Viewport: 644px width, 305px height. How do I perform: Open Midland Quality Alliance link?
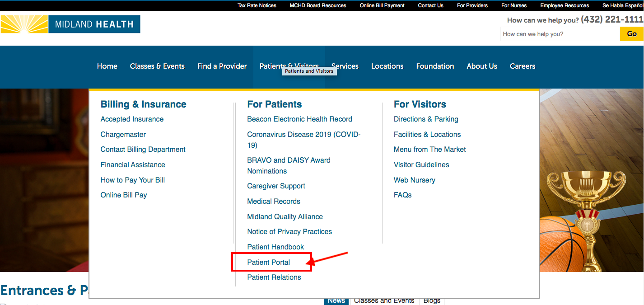click(285, 217)
